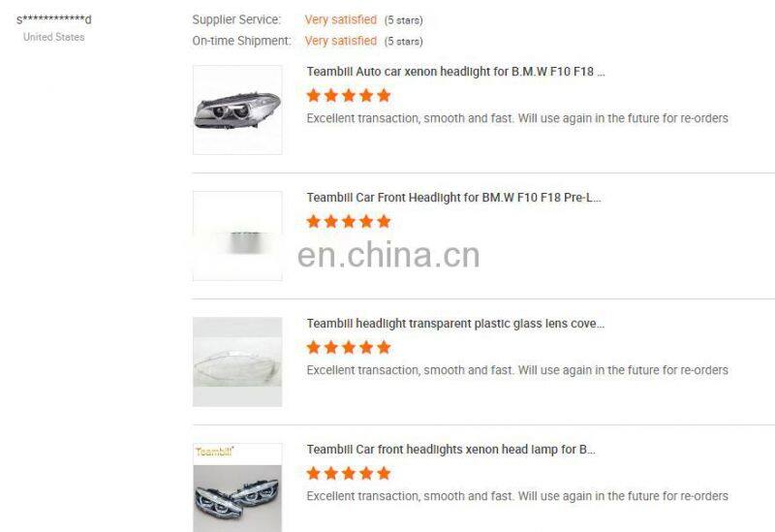This screenshot has height=532, width=775.
Task: Open the headlight transparent plastic glass lens cover title
Action: point(455,324)
